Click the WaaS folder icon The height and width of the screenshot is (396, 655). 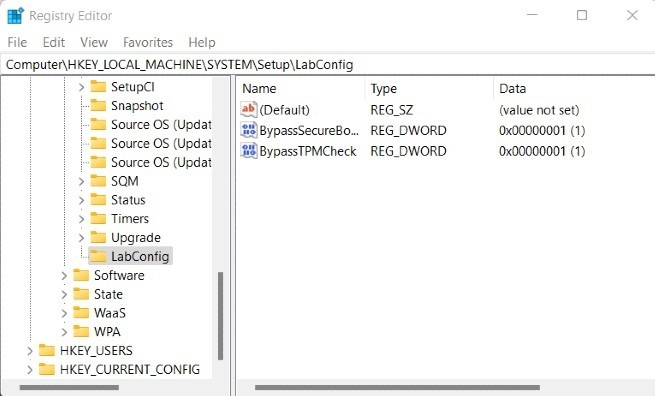click(81, 313)
